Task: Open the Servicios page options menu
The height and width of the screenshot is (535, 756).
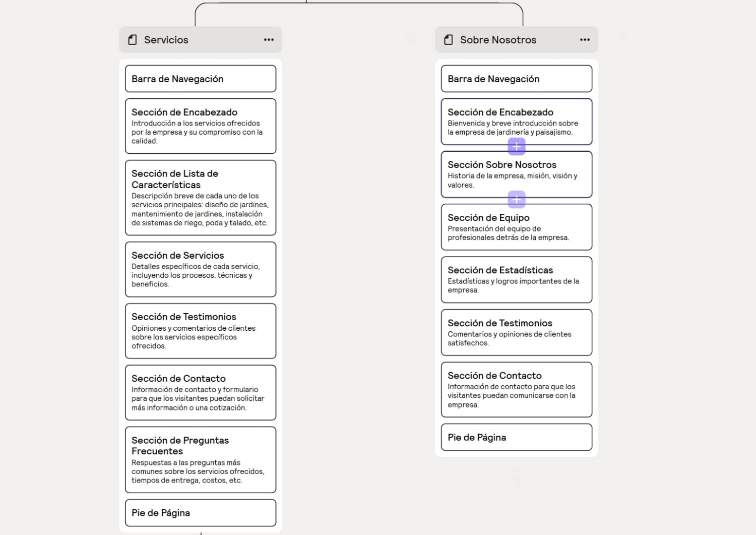Action: (269, 40)
